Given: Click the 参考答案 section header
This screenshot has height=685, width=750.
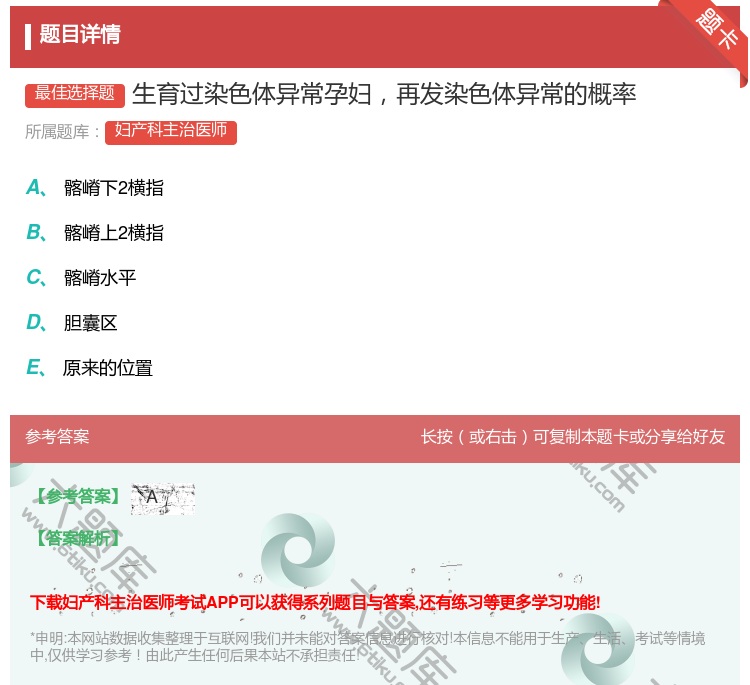Looking at the screenshot, I should pyautogui.click(x=57, y=437).
